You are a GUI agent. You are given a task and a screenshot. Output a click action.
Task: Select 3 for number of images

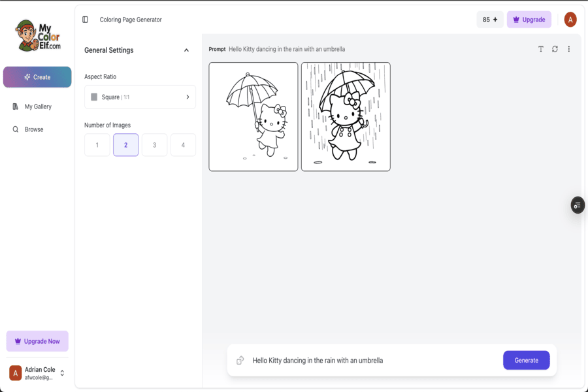154,145
